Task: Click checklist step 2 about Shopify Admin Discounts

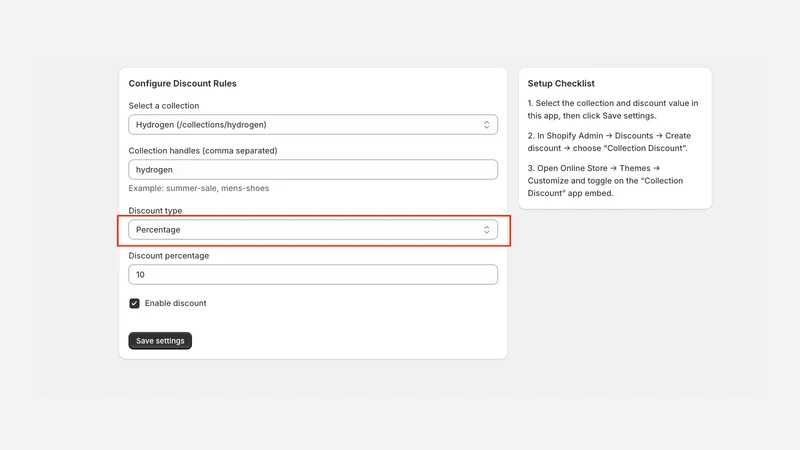Action: 609,142
